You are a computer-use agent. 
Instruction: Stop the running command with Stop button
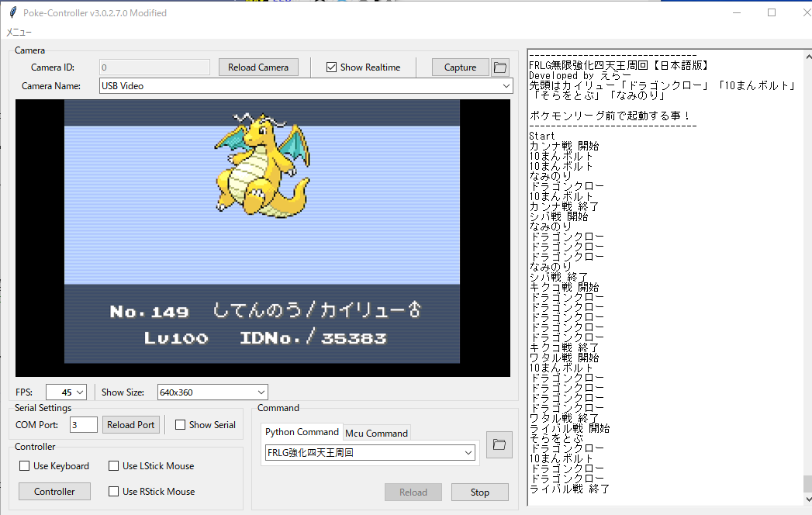click(x=479, y=492)
